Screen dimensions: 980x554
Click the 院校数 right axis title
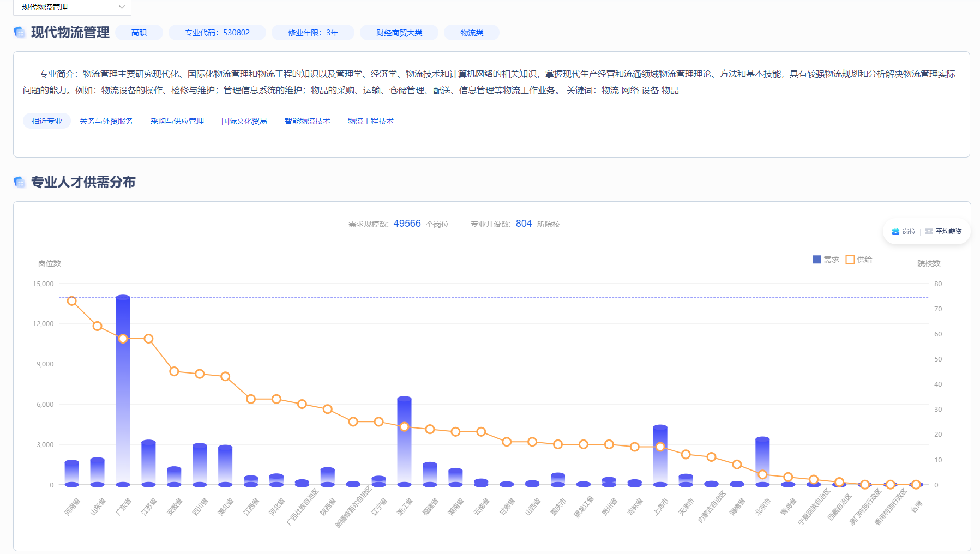tap(929, 264)
